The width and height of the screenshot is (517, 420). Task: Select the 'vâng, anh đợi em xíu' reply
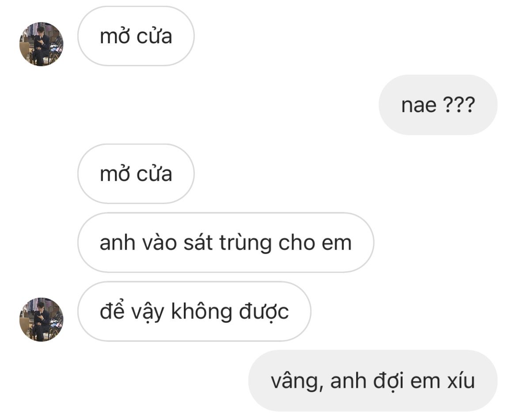tap(373, 380)
